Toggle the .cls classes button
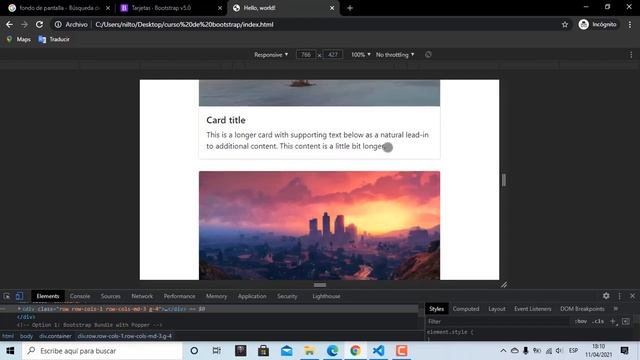 (x=598, y=322)
